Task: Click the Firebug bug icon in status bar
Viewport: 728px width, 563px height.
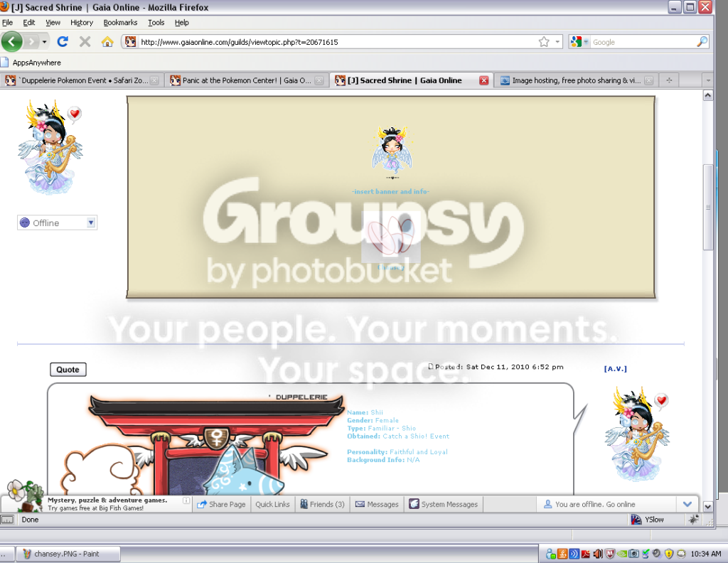Action: [694, 520]
